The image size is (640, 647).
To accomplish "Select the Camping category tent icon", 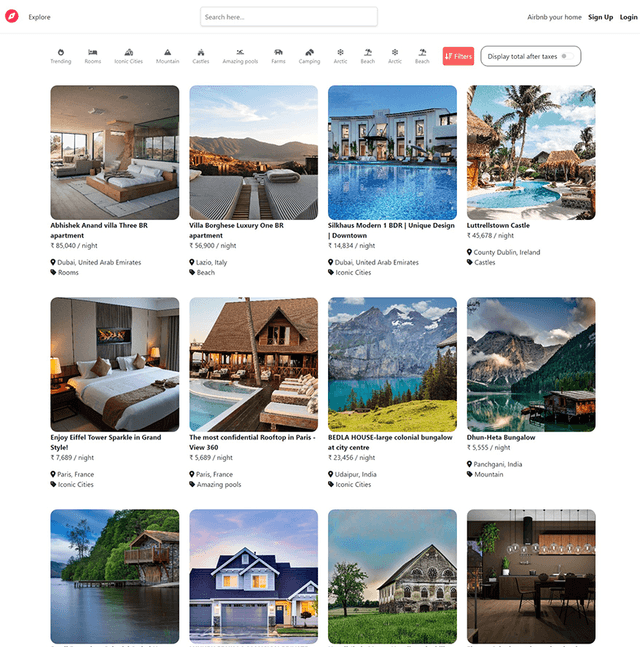I will click(309, 52).
